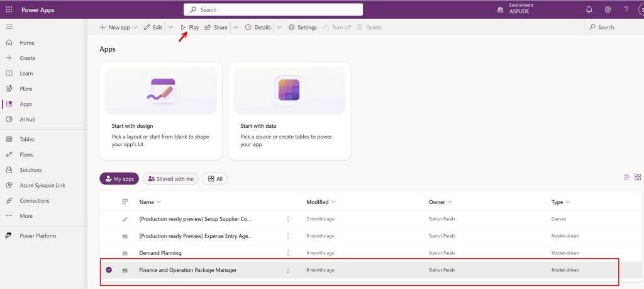Click the top Search input field

[273, 9]
